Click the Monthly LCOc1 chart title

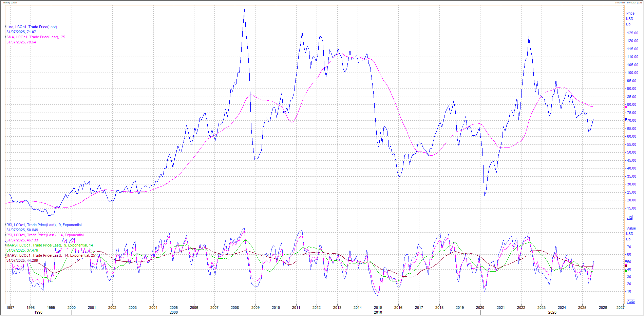point(10,3)
